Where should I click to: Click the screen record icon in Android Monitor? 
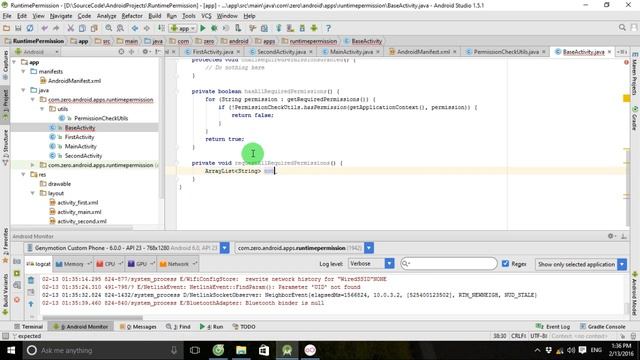(17, 273)
